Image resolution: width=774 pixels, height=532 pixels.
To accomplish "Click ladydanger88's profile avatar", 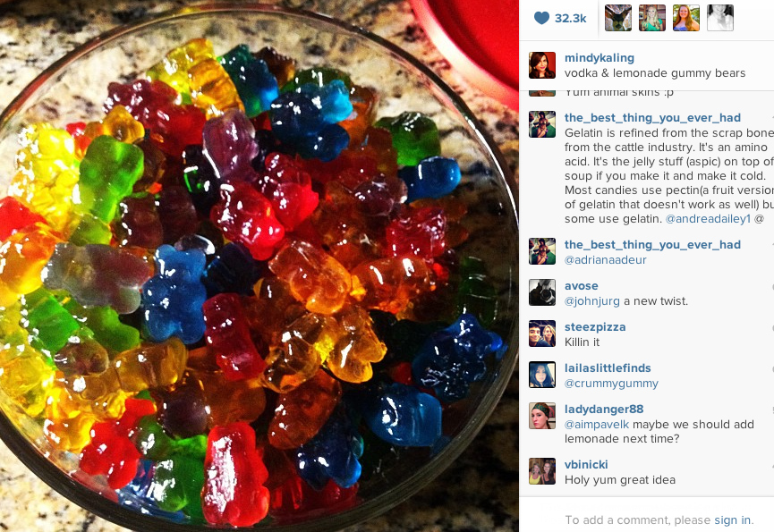I will [542, 416].
